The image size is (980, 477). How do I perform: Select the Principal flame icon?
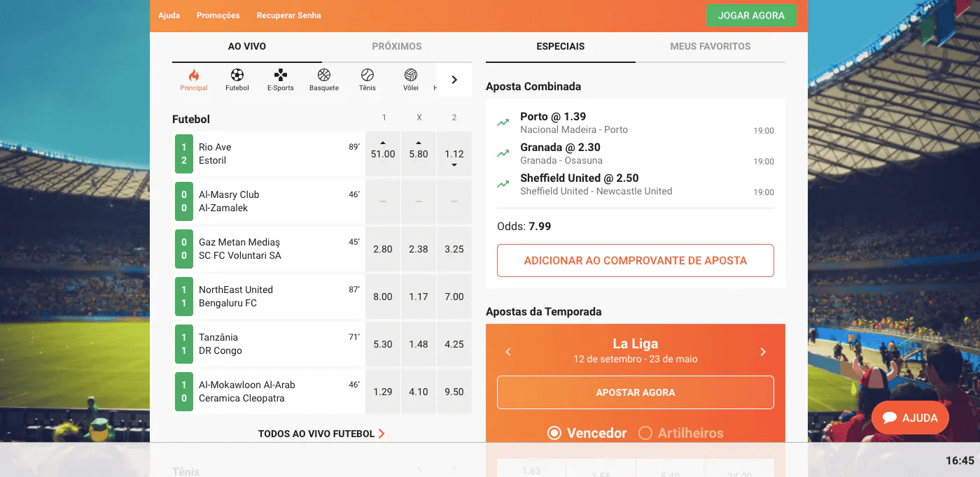(194, 75)
